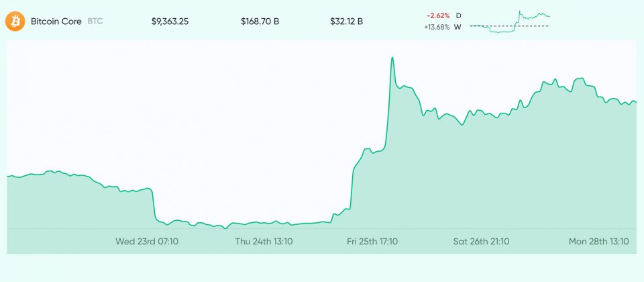Click the BTC ticker symbol

(x=95, y=21)
